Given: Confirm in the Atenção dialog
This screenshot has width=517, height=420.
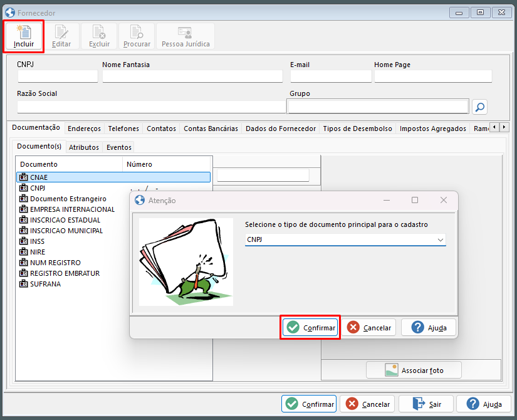Looking at the screenshot, I should (x=310, y=327).
